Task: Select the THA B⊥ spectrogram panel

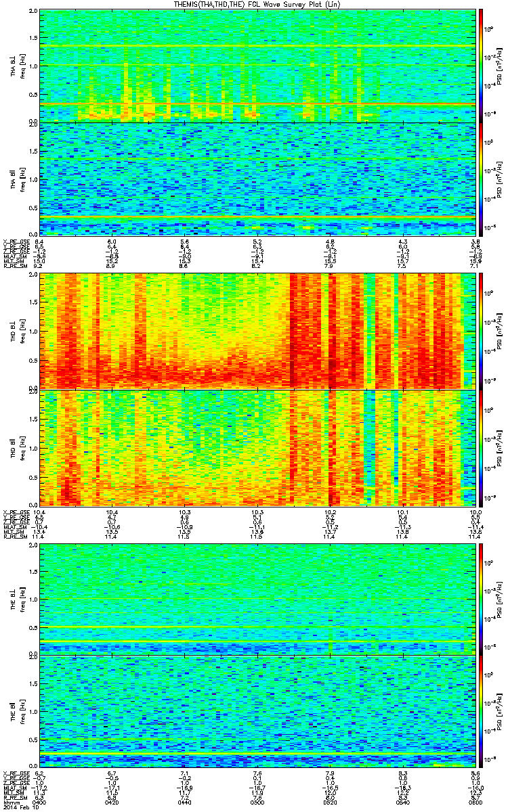Action: coord(257,65)
